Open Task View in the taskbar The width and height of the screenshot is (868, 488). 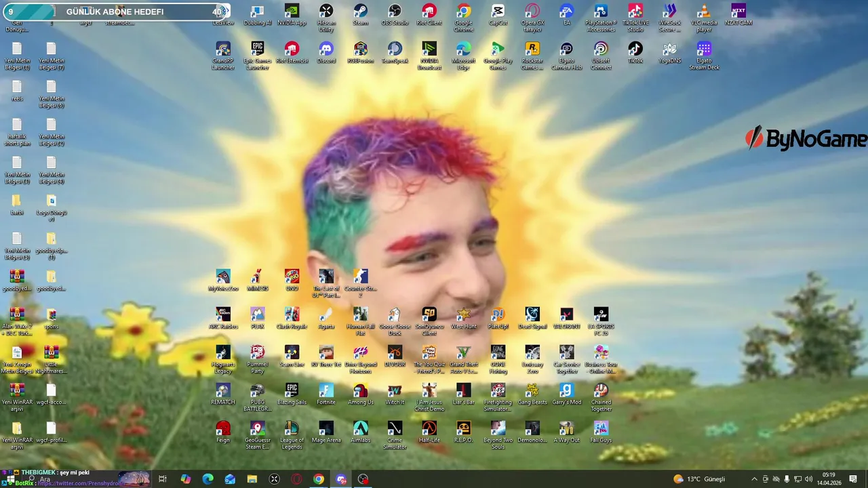163,479
